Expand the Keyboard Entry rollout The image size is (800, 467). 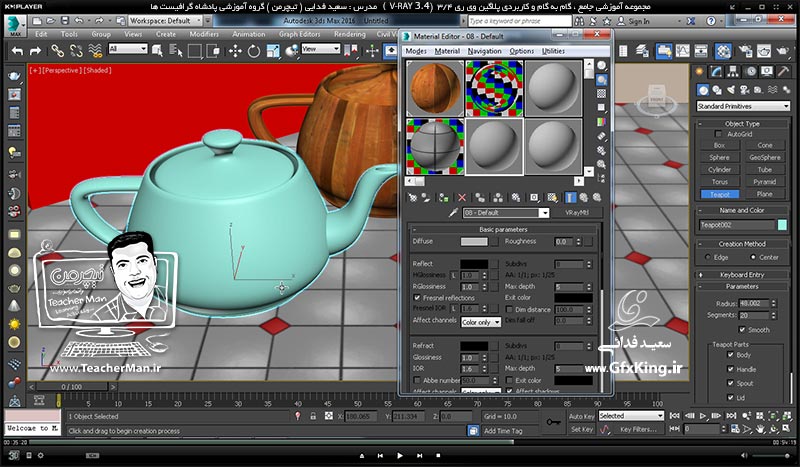point(742,275)
